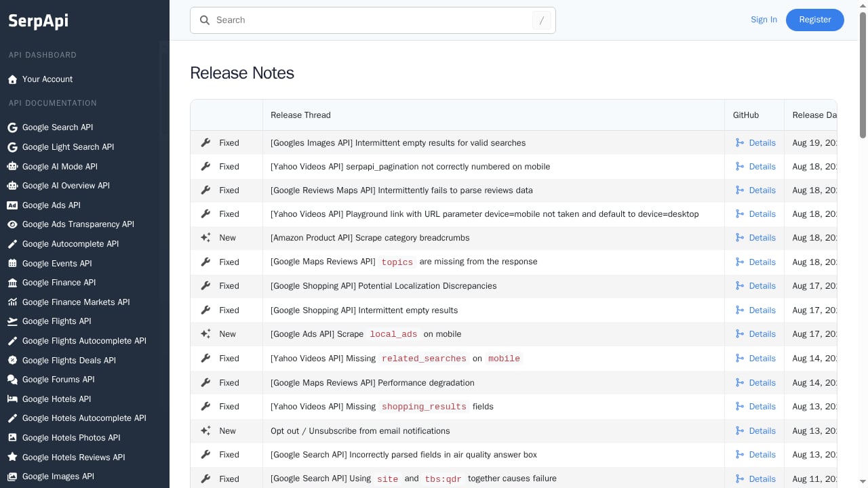The height and width of the screenshot is (488, 868).
Task: Click the badge icon beside Google Flights Deals API
Action: [12, 361]
